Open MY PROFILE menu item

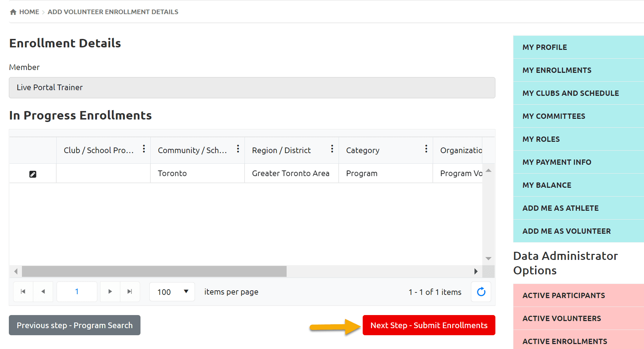pyautogui.click(x=579, y=47)
